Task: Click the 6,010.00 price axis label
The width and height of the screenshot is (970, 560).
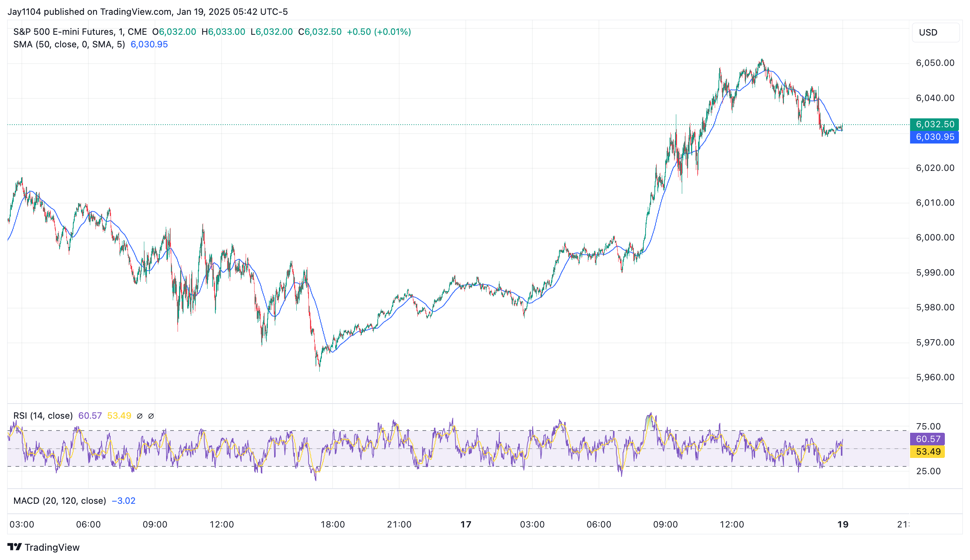Action: tap(935, 203)
